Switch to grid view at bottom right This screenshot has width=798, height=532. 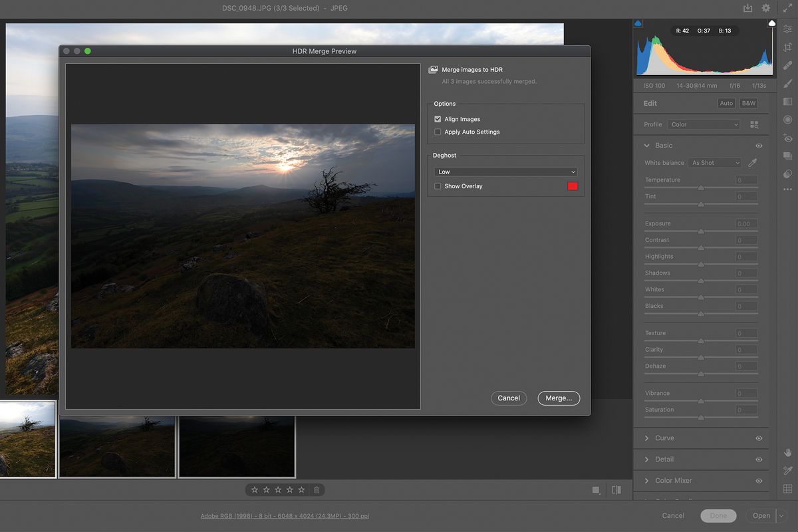click(597, 489)
